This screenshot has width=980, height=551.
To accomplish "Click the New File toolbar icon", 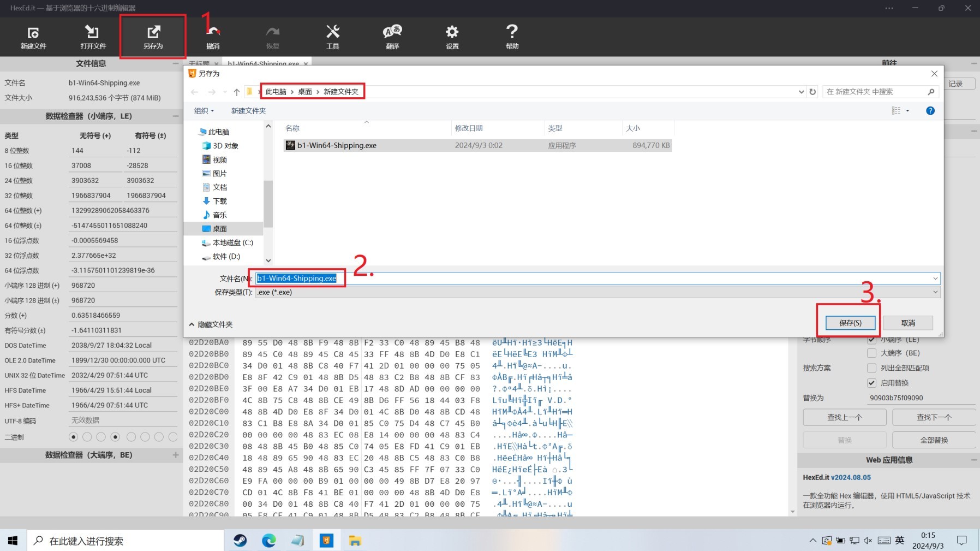I will pos(33,36).
